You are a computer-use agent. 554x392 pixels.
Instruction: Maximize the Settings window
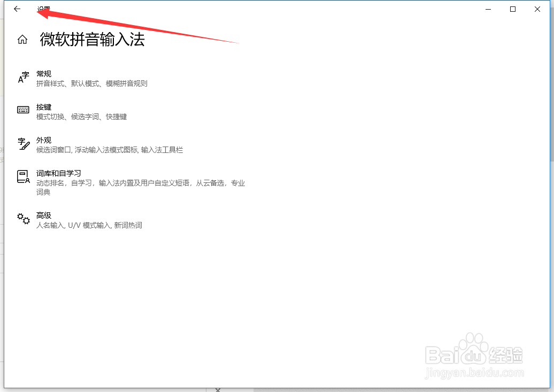pos(513,9)
